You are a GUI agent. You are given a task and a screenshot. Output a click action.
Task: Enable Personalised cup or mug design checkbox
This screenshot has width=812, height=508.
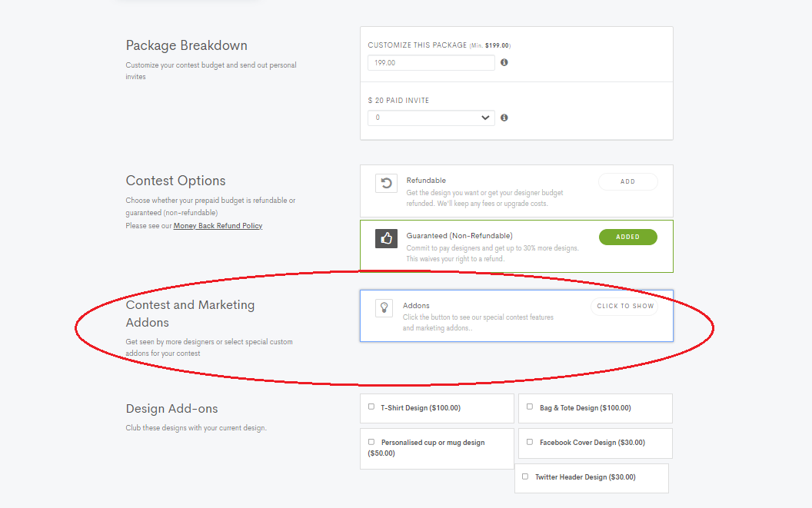(371, 442)
